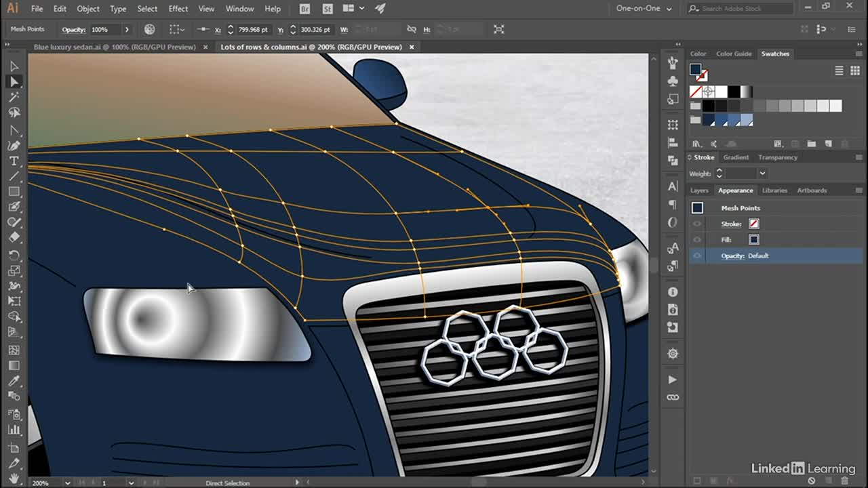The image size is (868, 488).
Task: Switch swatches to thumbnail grid view
Action: pyautogui.click(x=854, y=70)
